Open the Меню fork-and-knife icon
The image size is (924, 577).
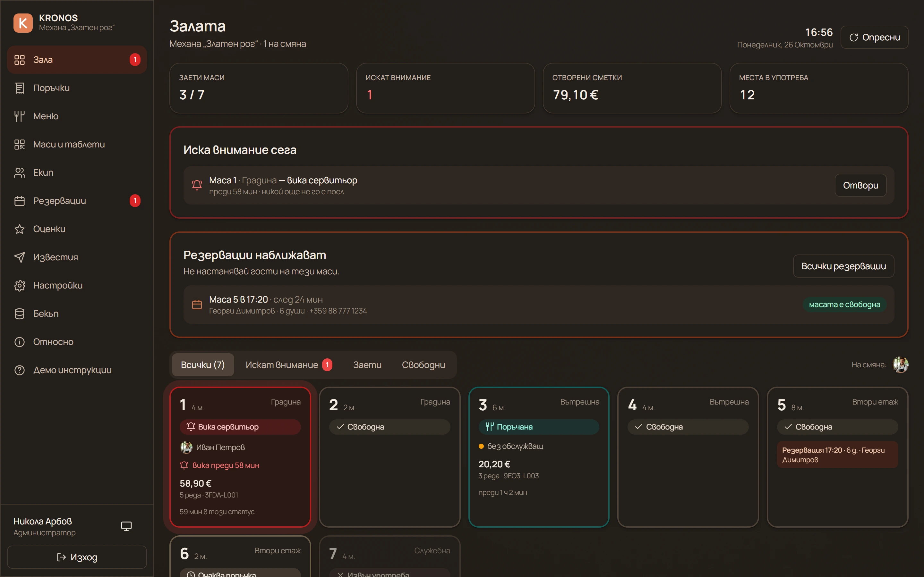point(20,116)
